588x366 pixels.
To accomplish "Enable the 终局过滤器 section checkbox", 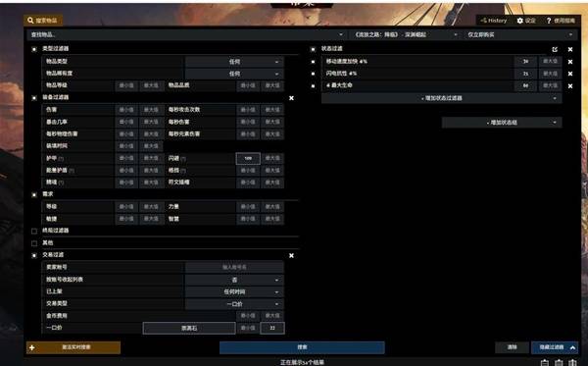I will pos(34,231).
